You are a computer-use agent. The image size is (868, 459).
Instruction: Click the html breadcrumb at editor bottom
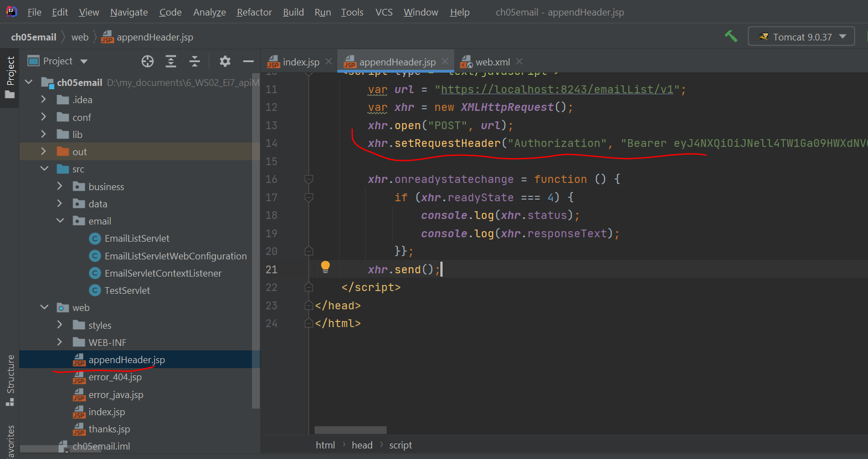pyautogui.click(x=325, y=445)
